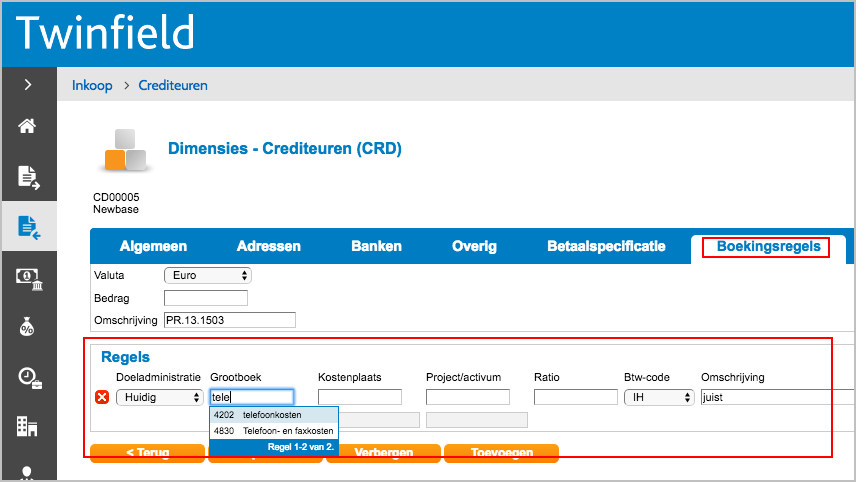Click the header Omschrijving field PR.13.1503

230,320
